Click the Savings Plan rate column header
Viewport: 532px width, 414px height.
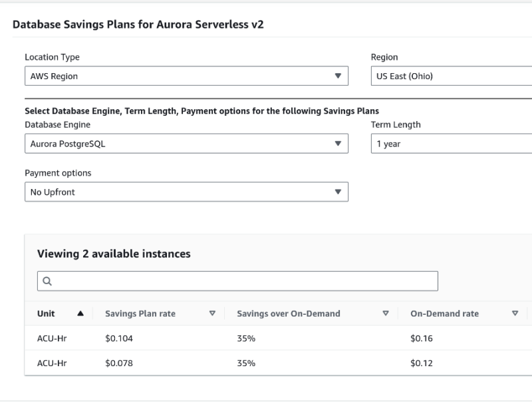[x=140, y=313]
